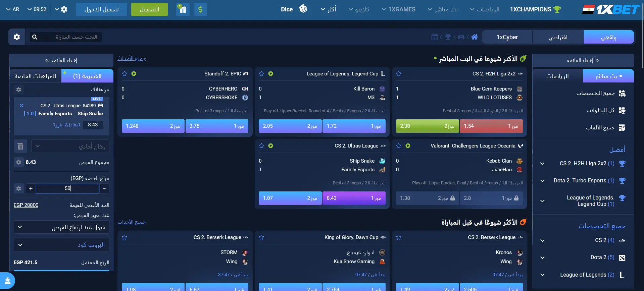Open the رهان أحادي bet type dropdown
Screen dimensions: 644x291
[70, 146]
